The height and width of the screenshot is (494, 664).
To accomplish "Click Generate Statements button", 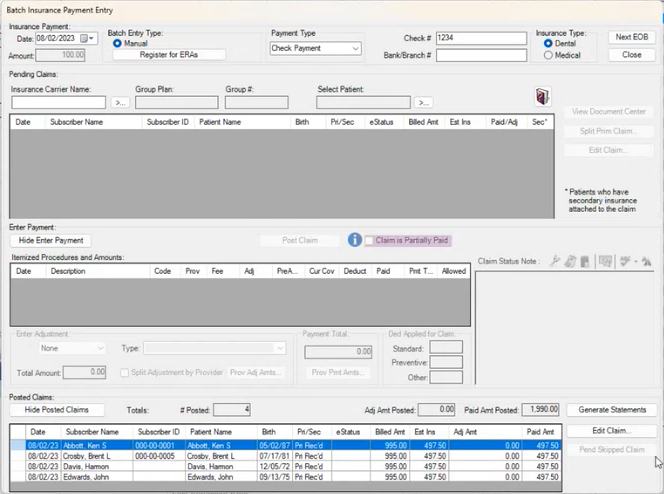I will (612, 410).
